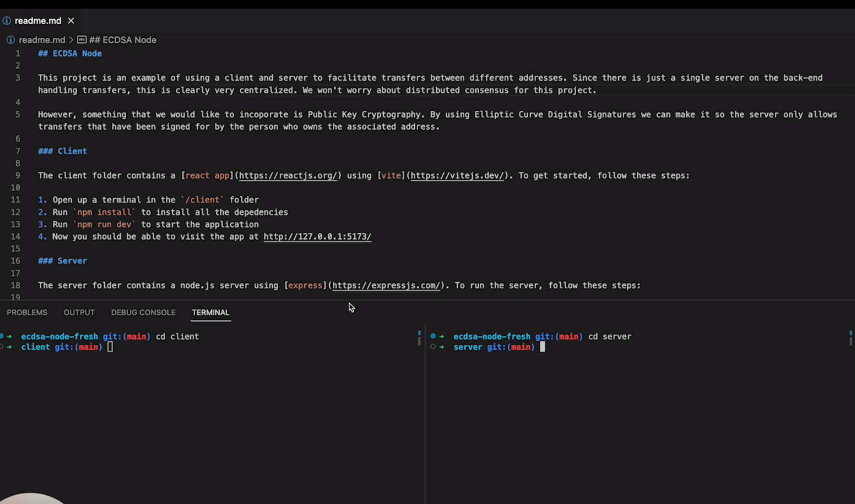This screenshot has height=504, width=855.
Task: Expand the readme.md symbol path in breadcrumbs
Action: [42, 40]
